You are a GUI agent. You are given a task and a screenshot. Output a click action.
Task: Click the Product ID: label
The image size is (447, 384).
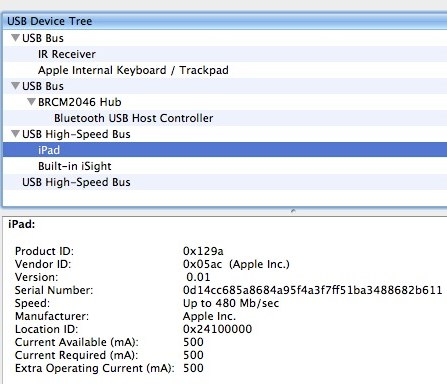[x=44, y=251]
